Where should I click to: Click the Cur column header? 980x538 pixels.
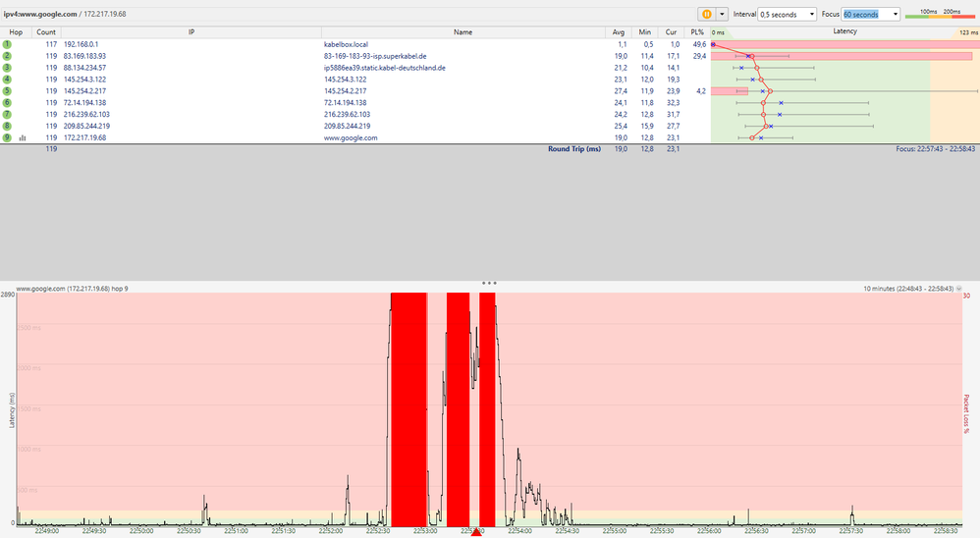[x=672, y=31]
